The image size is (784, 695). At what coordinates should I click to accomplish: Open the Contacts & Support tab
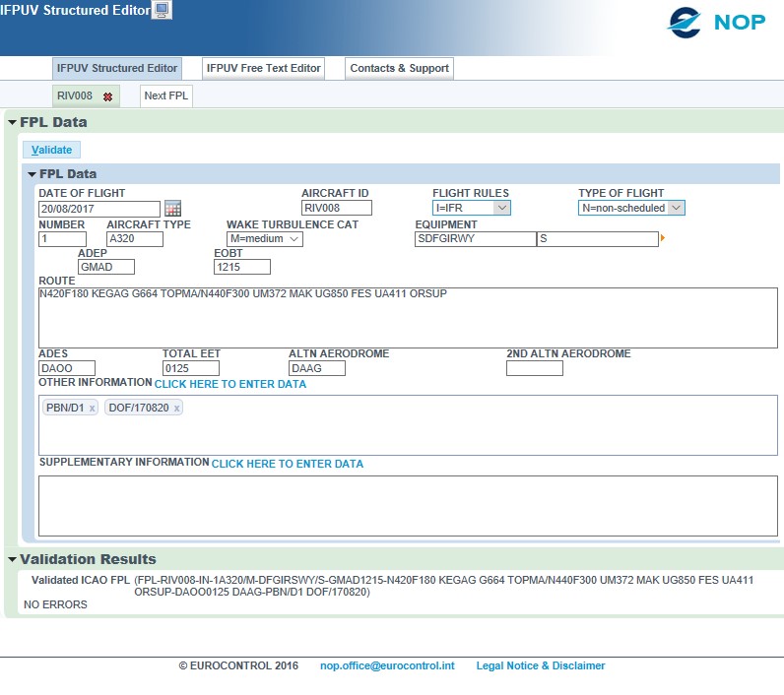(x=399, y=69)
